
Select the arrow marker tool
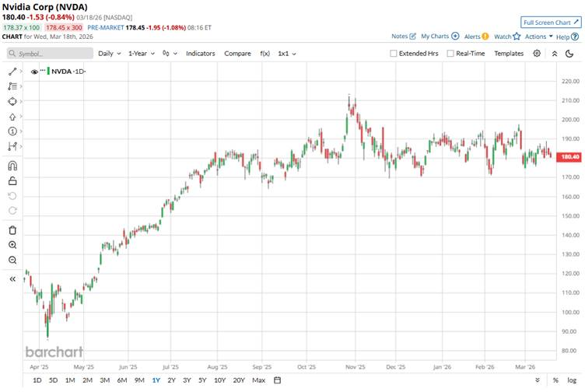coord(12,117)
